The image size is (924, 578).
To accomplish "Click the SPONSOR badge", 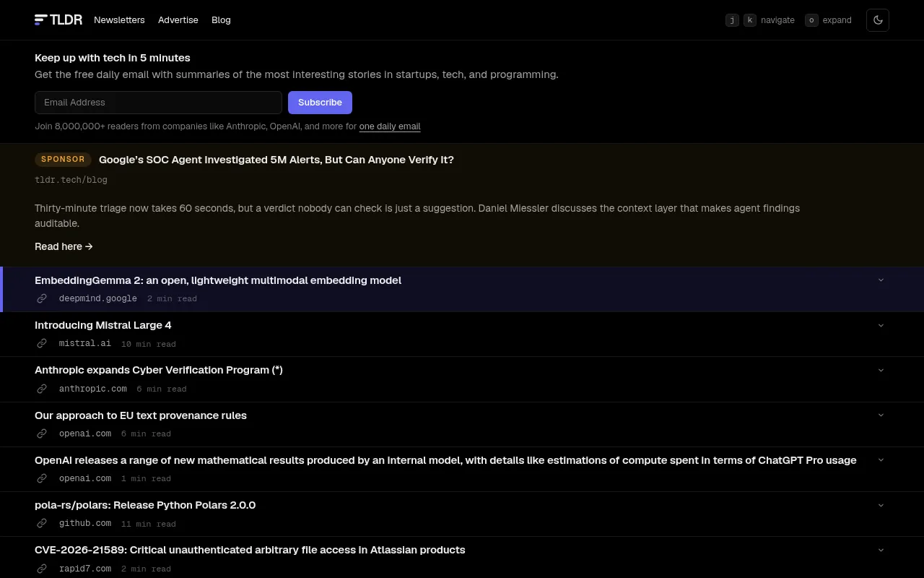I will (x=63, y=160).
